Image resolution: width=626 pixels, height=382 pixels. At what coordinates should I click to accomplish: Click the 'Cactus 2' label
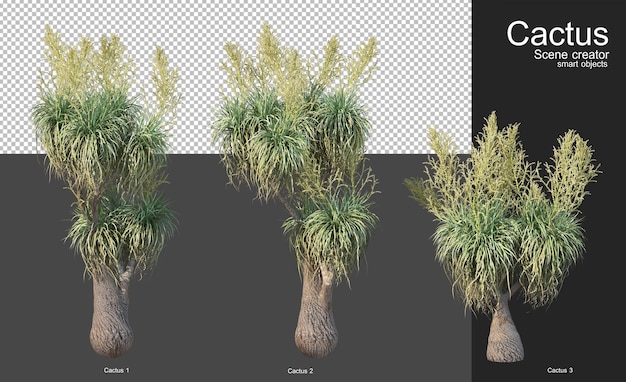300,371
